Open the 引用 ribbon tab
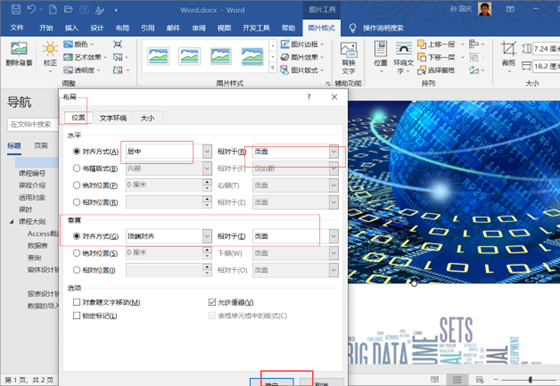Viewport: 560px width, 386px height. point(148,28)
